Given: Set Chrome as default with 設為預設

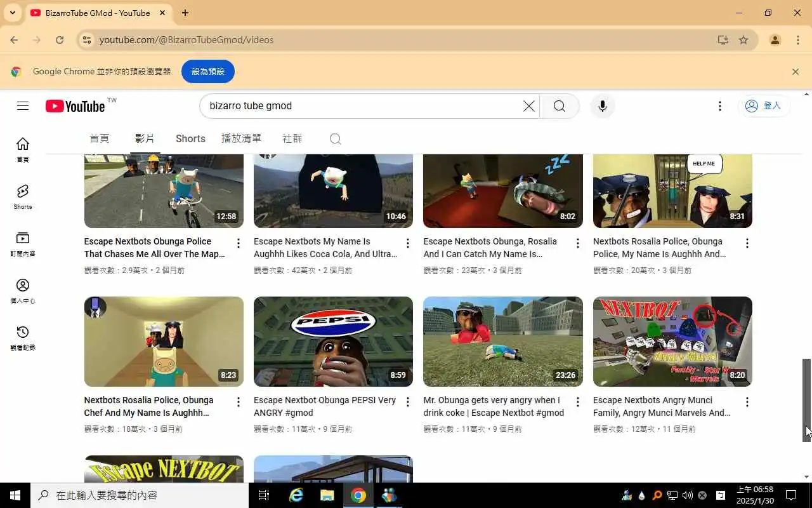Looking at the screenshot, I should [208, 72].
